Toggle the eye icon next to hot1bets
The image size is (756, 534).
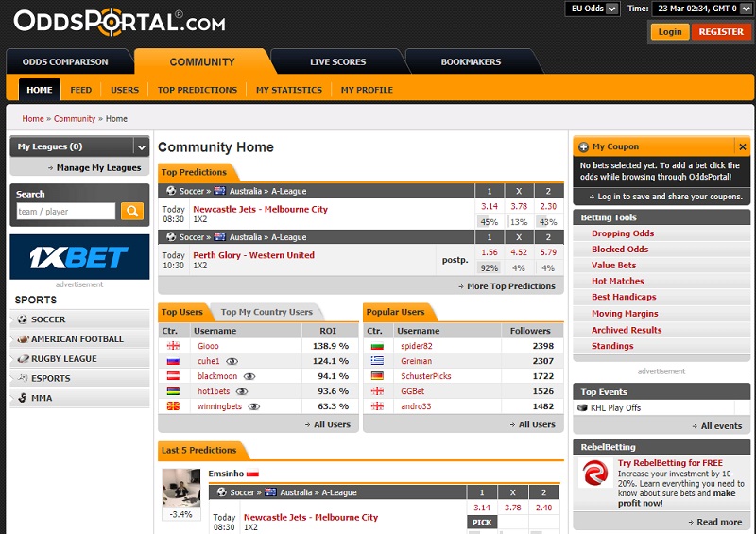242,391
